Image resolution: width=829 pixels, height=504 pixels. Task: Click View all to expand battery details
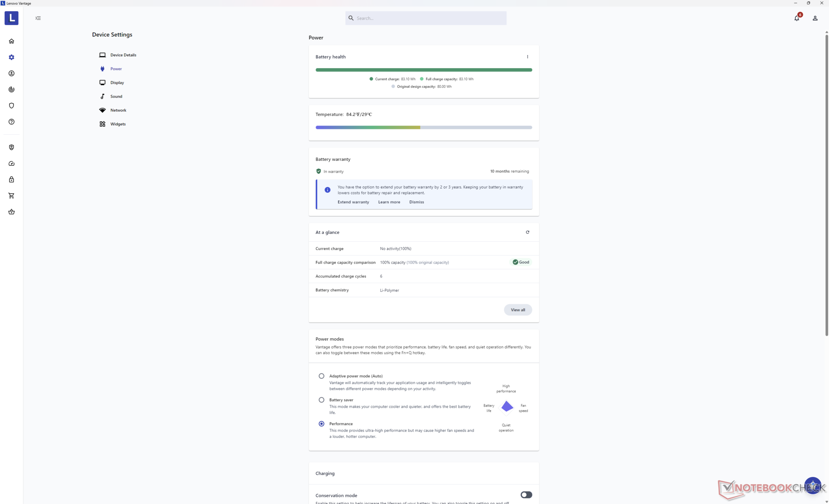pos(518,310)
